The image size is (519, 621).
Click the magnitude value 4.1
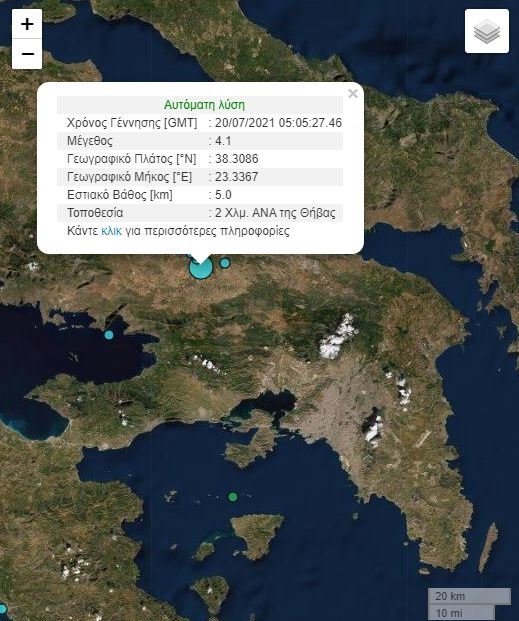223,141
